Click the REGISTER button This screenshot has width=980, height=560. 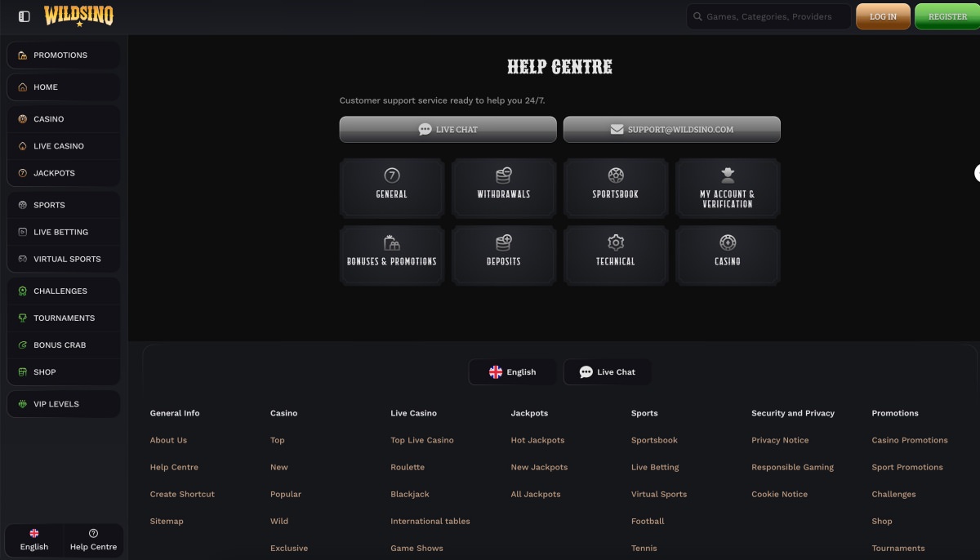947,16
